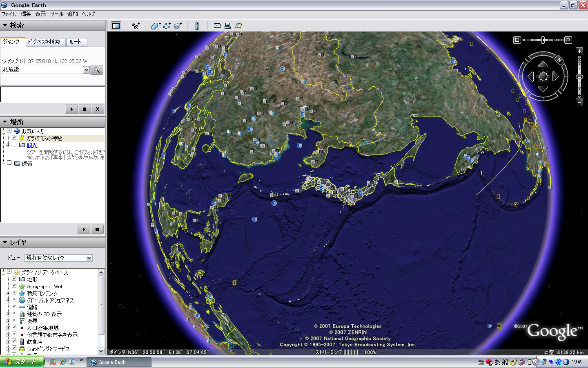Viewport: 588px width, 368px height.
Task: Add a polygon using the toolbar
Action: tap(156, 26)
